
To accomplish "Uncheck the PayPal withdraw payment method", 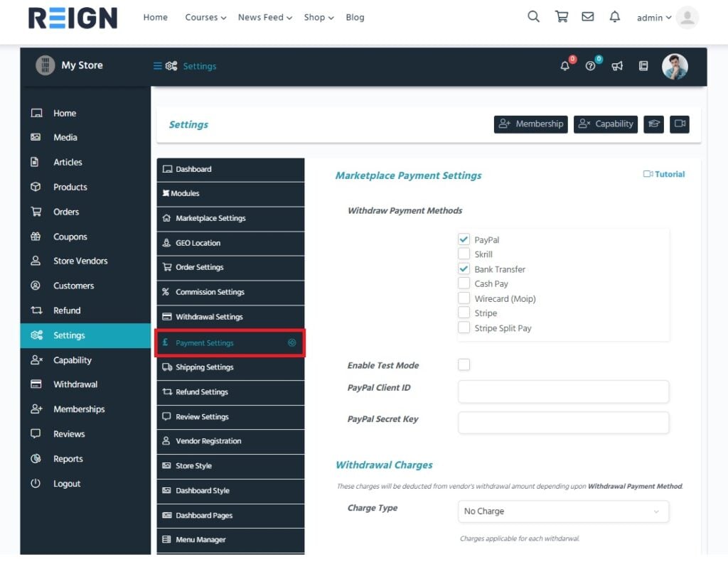I will [464, 239].
